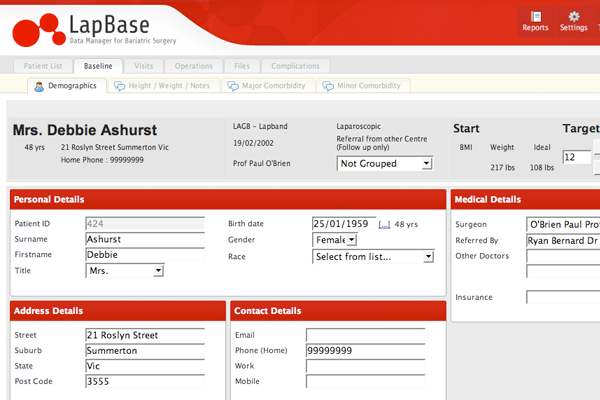Expand the Not Grouped dropdown
Viewport: 600px width, 400px height.
point(385,163)
